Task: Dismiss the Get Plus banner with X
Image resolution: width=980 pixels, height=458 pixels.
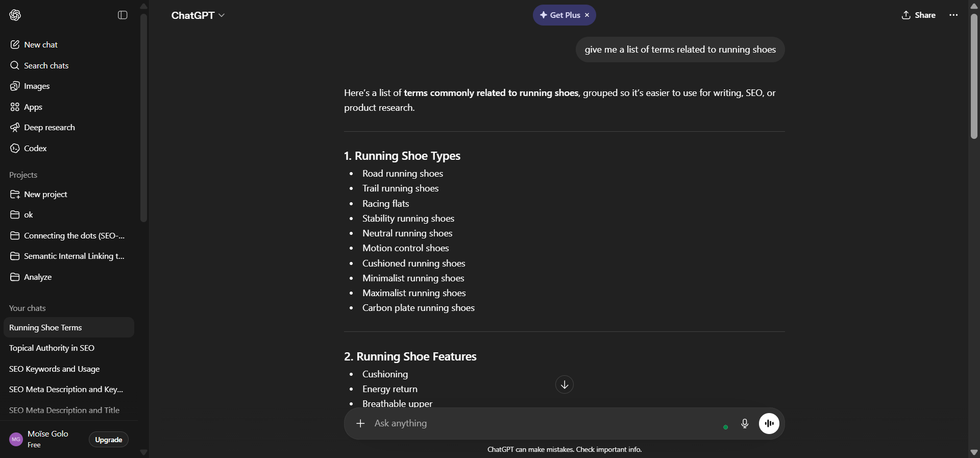Action: pos(587,15)
